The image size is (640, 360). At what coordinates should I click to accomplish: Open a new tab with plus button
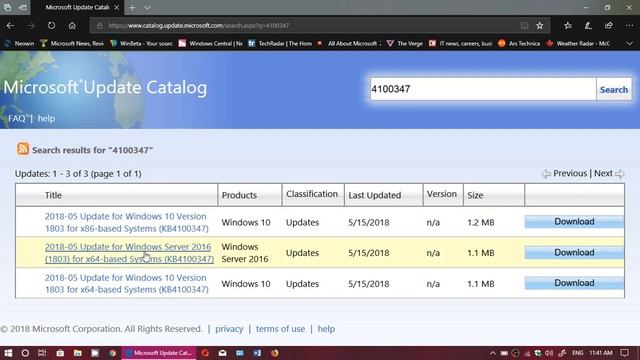pos(132,7)
